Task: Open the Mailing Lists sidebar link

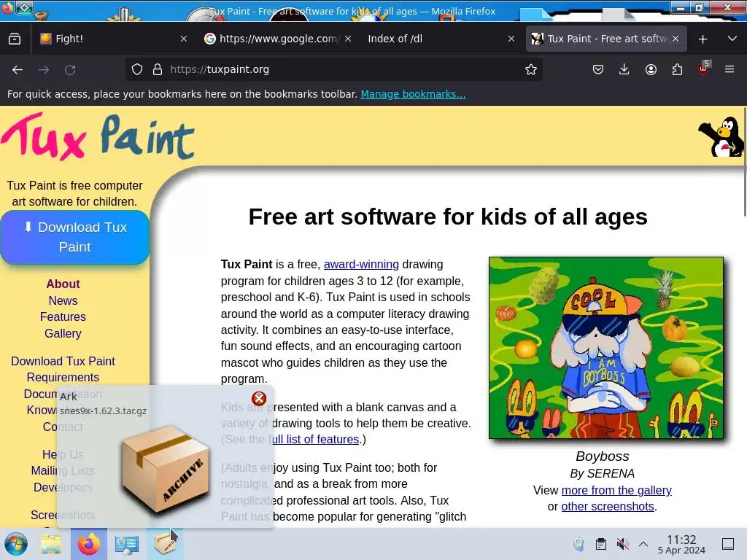Action: 63,470
